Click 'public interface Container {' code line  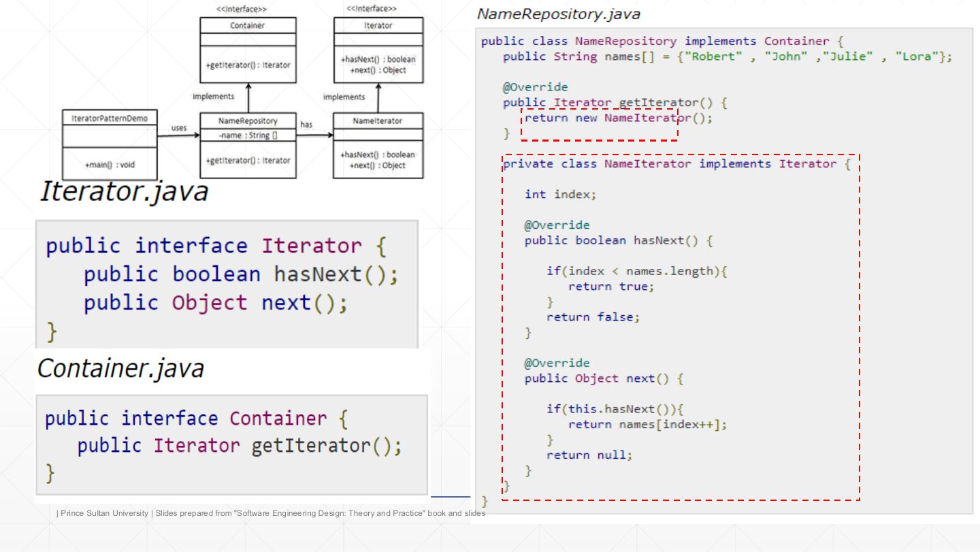point(197,418)
